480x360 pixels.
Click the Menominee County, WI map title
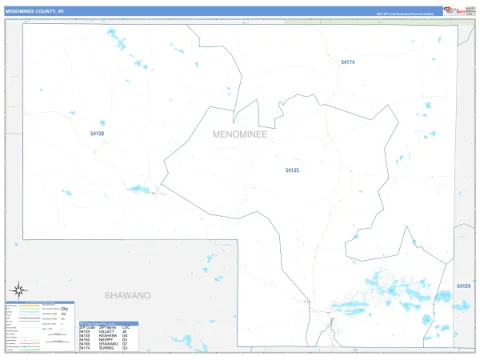[34, 11]
